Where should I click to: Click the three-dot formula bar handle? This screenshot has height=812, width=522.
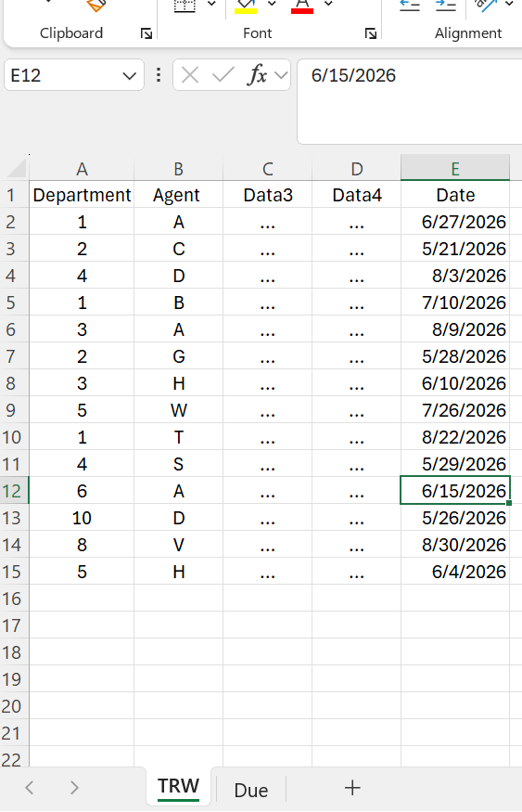[159, 75]
